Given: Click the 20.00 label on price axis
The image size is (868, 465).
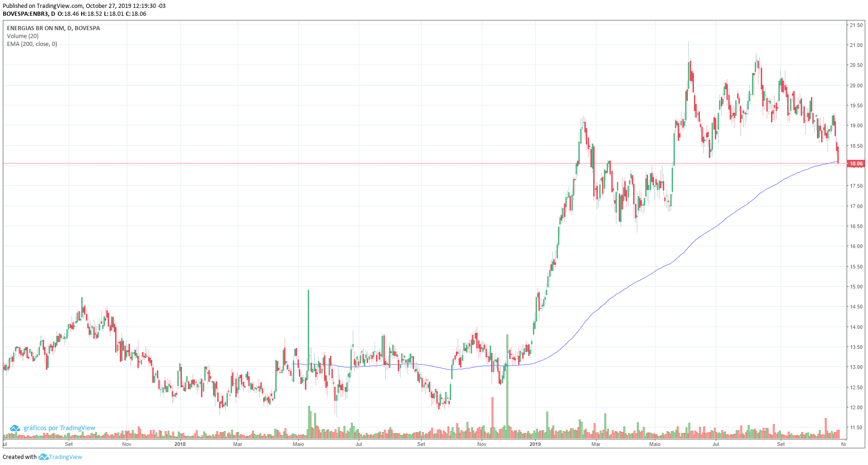Looking at the screenshot, I should [856, 85].
